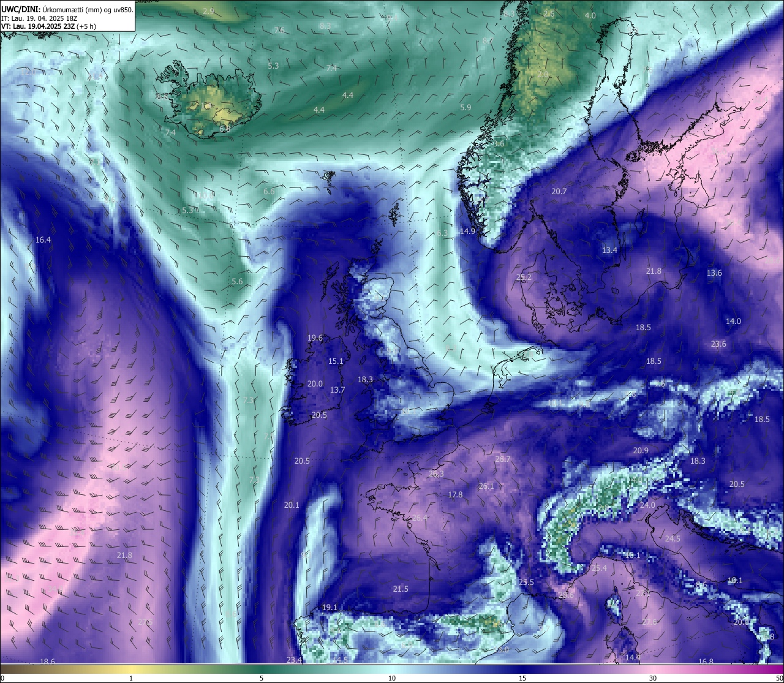
Task: Click the 18.6 value at the bottom left
Action: click(47, 662)
